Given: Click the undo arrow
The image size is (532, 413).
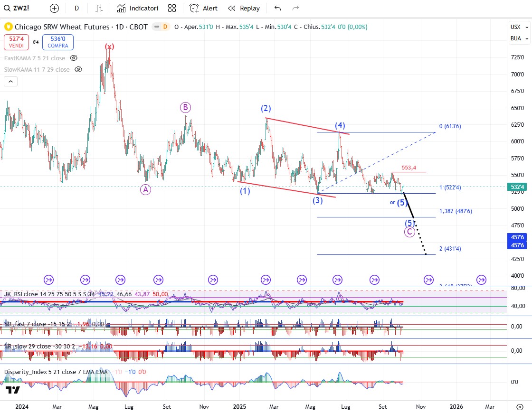Looking at the screenshot, I should click(278, 8).
